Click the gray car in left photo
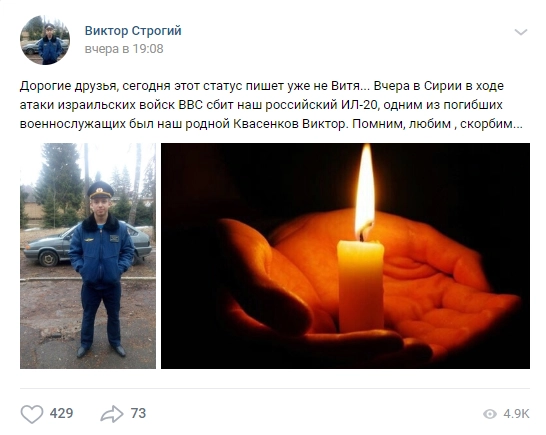 (x=52, y=248)
